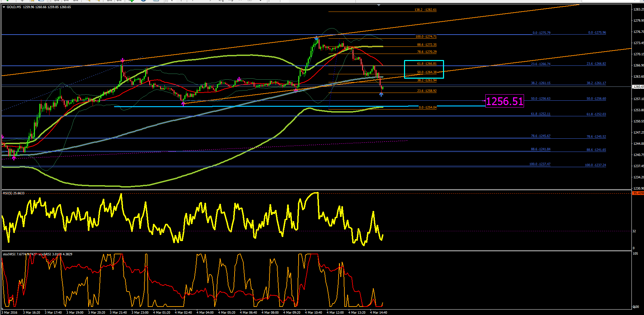Image resolution: width=644 pixels, height=315 pixels.
Task: Click the Fibonacci label 23.6 -1258.92
Action: click(427, 91)
